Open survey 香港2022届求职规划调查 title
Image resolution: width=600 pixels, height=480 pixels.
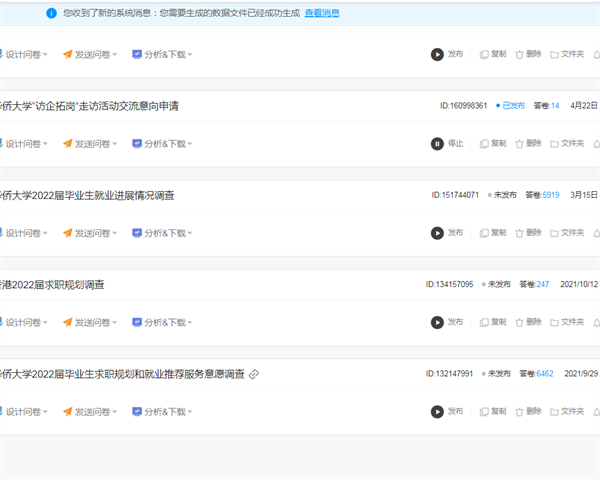click(x=52, y=285)
